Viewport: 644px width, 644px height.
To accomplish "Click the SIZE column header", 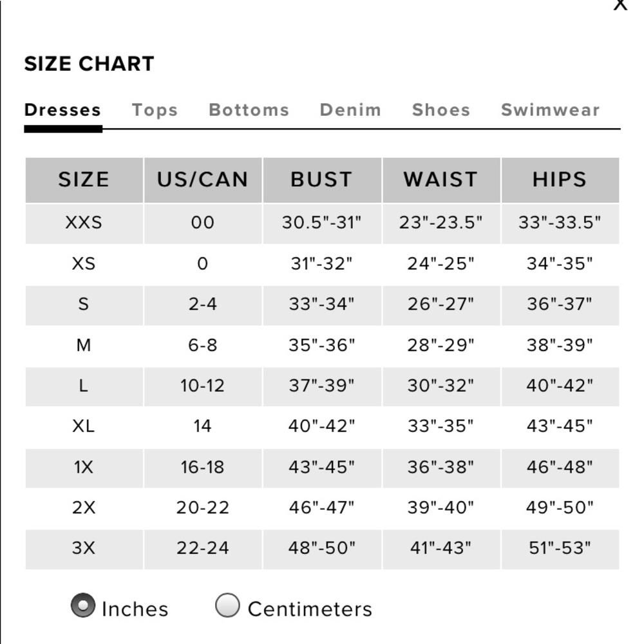I will coord(84,180).
